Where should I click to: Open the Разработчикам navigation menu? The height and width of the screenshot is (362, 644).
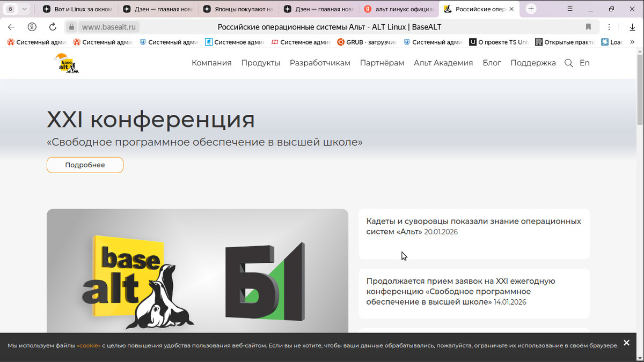click(x=320, y=63)
